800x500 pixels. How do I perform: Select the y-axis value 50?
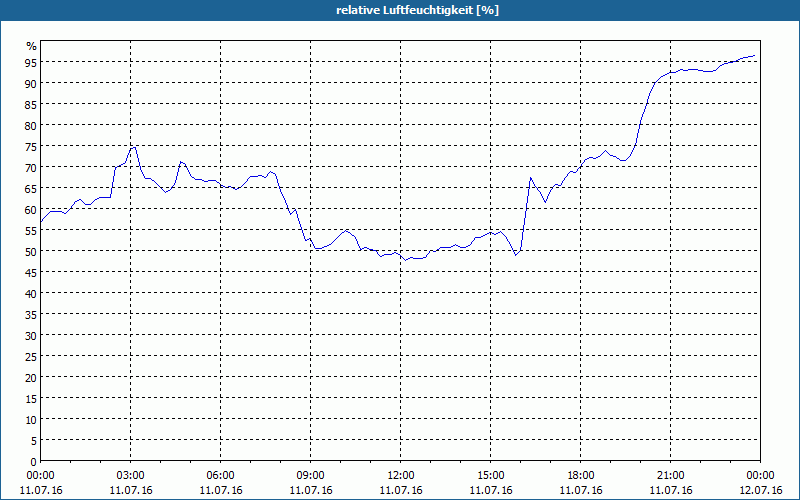click(31, 252)
